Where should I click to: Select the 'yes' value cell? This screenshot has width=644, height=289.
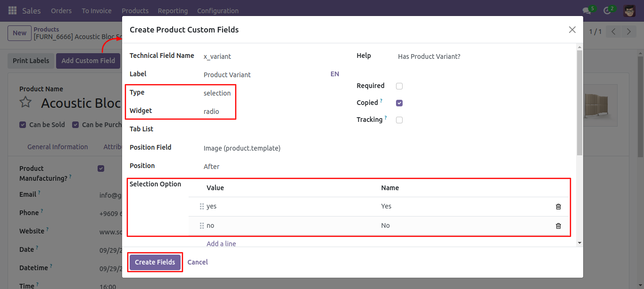291,207
